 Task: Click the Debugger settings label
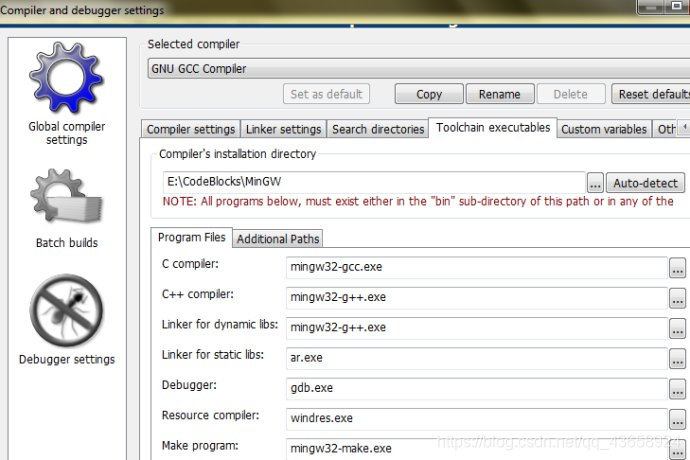[67, 359]
